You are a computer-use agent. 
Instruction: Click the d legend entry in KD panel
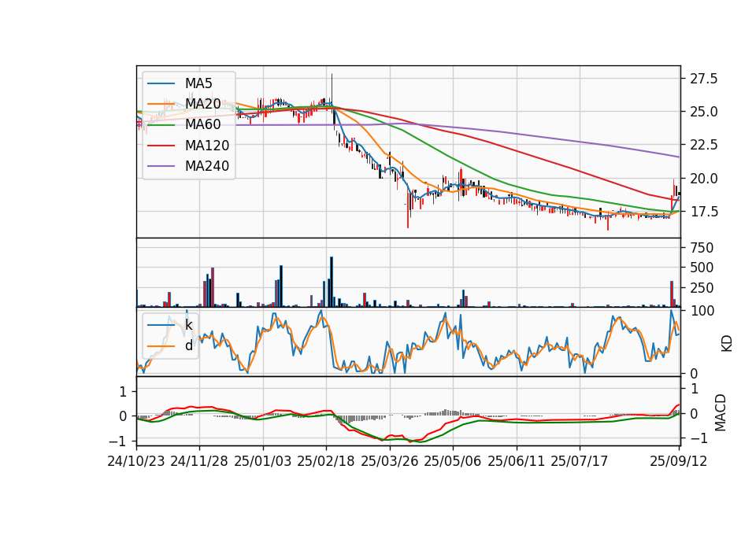point(188,346)
